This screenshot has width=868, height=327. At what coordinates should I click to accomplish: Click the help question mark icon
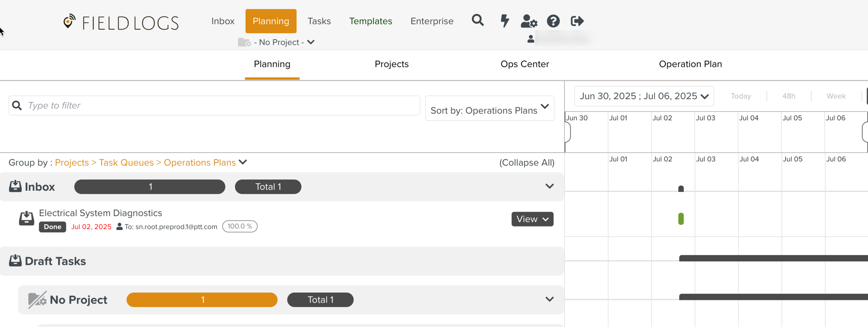553,21
